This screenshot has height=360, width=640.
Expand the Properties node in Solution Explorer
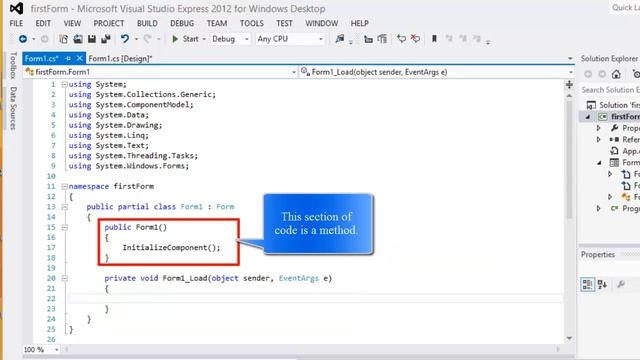tap(599, 128)
